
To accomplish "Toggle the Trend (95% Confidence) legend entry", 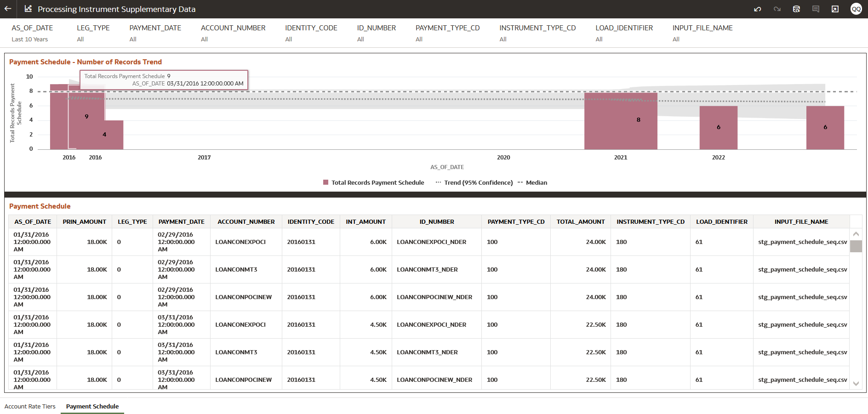I will click(x=474, y=182).
